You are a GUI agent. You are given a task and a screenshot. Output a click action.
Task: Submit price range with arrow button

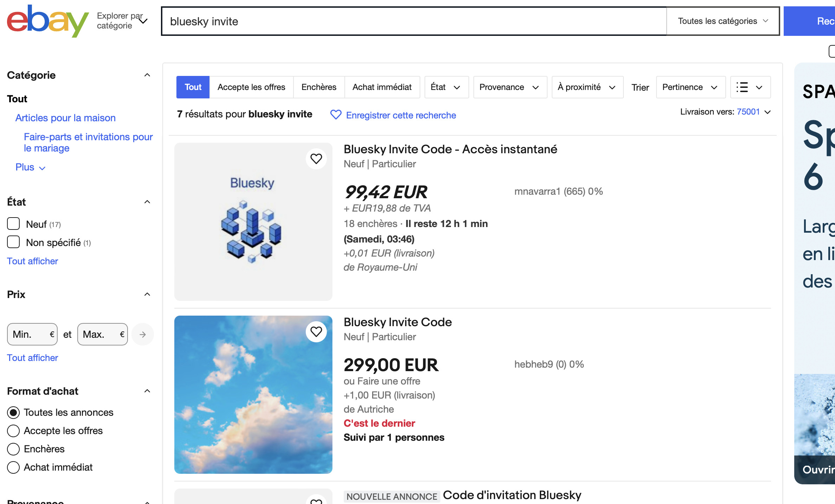tap(142, 334)
